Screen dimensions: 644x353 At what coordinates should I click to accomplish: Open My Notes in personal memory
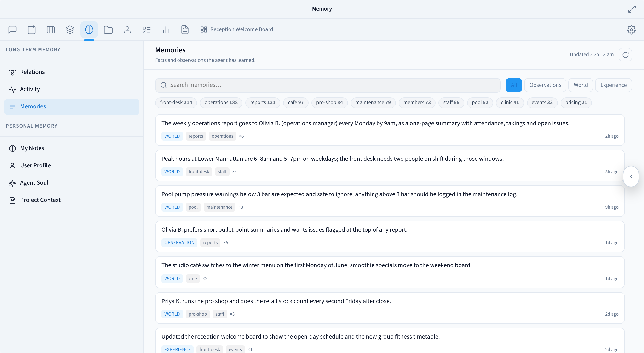click(71, 148)
